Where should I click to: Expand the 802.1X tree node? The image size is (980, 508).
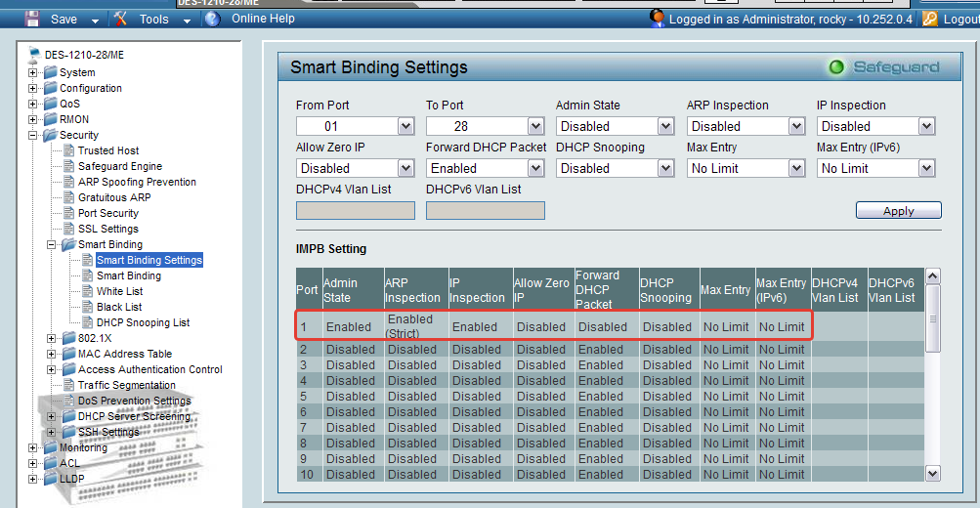click(x=52, y=338)
